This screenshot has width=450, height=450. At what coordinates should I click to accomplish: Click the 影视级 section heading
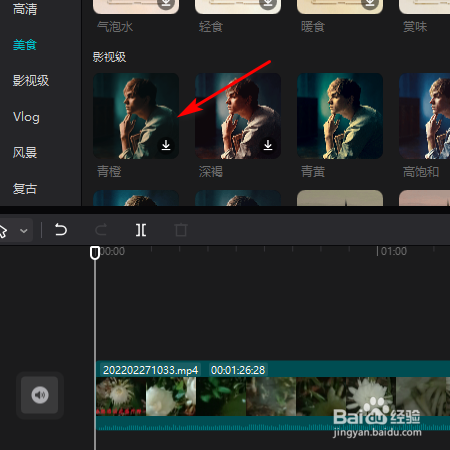(x=109, y=57)
